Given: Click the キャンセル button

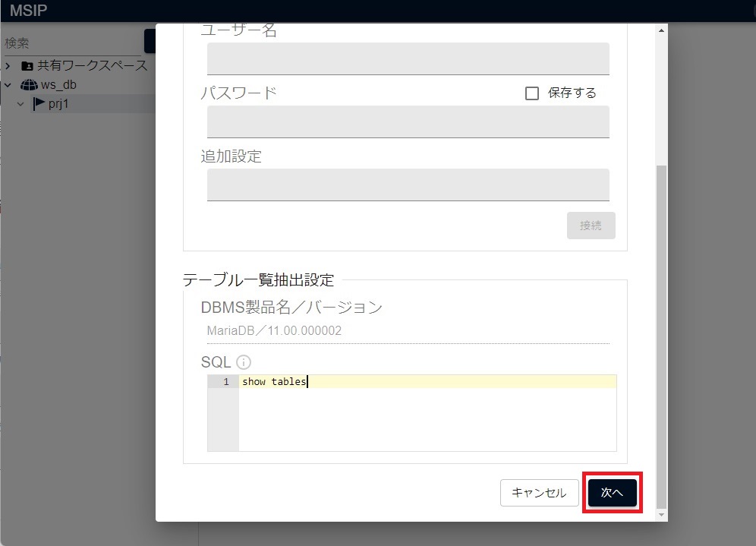Looking at the screenshot, I should coord(539,492).
